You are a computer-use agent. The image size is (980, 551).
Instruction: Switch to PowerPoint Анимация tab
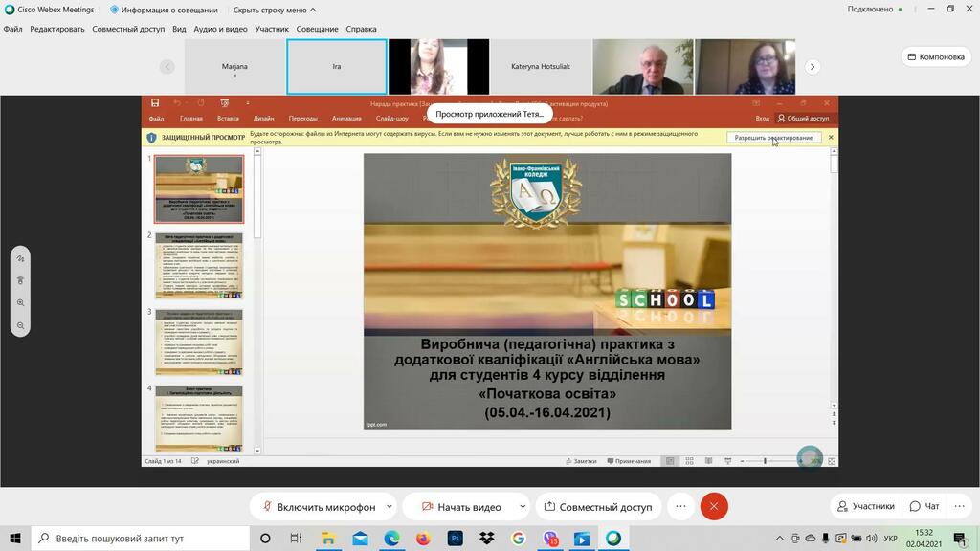(346, 118)
